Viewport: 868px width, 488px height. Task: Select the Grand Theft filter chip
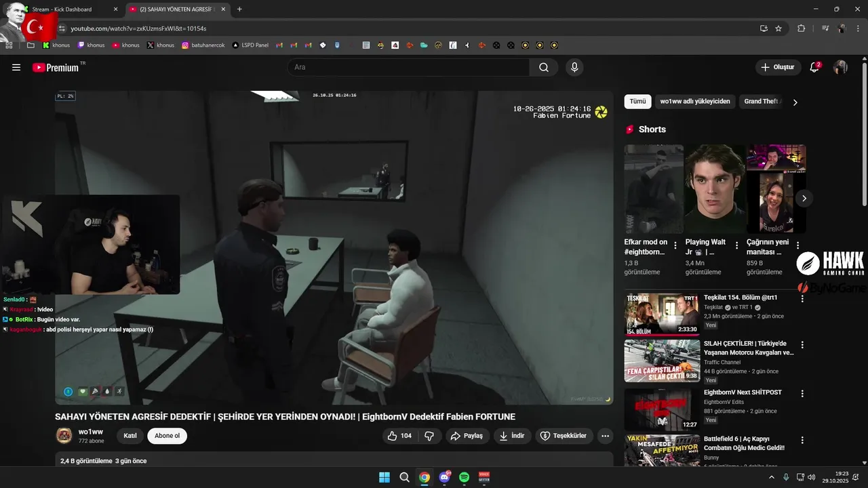pyautogui.click(x=762, y=102)
